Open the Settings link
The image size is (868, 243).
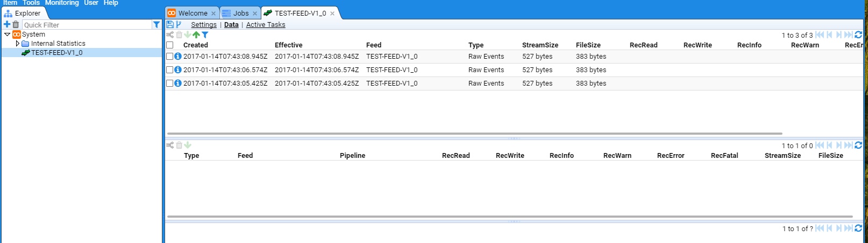pyautogui.click(x=204, y=25)
